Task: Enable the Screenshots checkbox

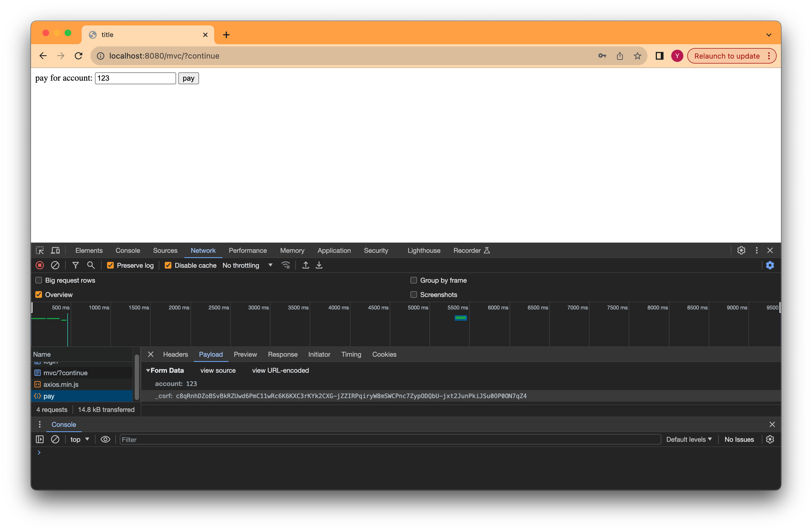Action: tap(413, 294)
